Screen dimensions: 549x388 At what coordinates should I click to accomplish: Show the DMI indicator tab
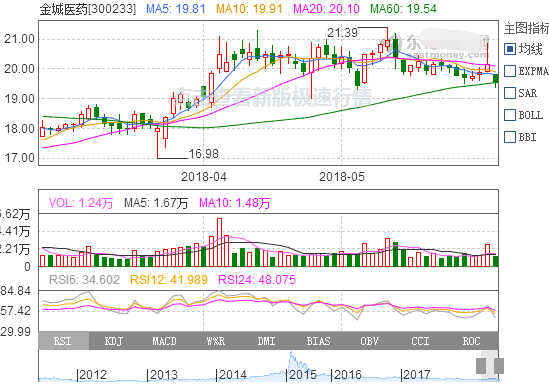tap(267, 341)
